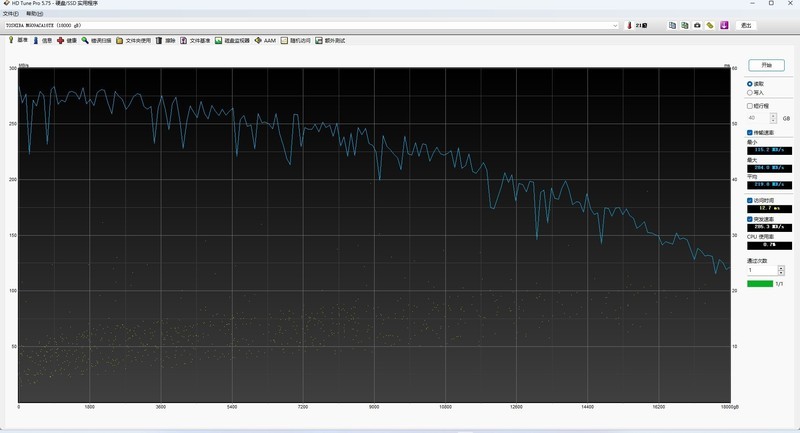Click the purple download arrow icon
The image size is (800, 433).
coord(723,25)
